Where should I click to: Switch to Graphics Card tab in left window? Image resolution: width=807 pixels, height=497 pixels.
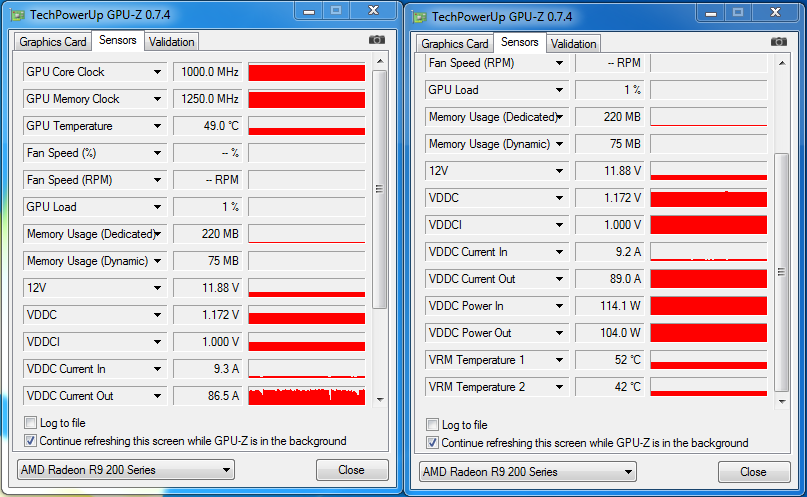pos(53,42)
